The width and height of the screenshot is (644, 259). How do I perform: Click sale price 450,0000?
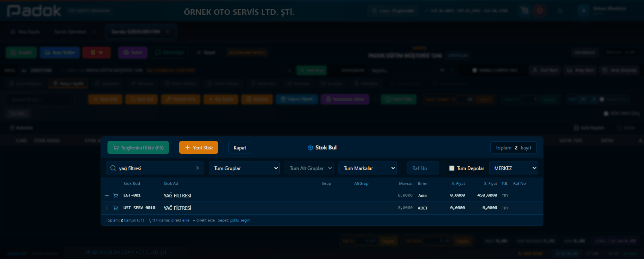click(x=487, y=195)
